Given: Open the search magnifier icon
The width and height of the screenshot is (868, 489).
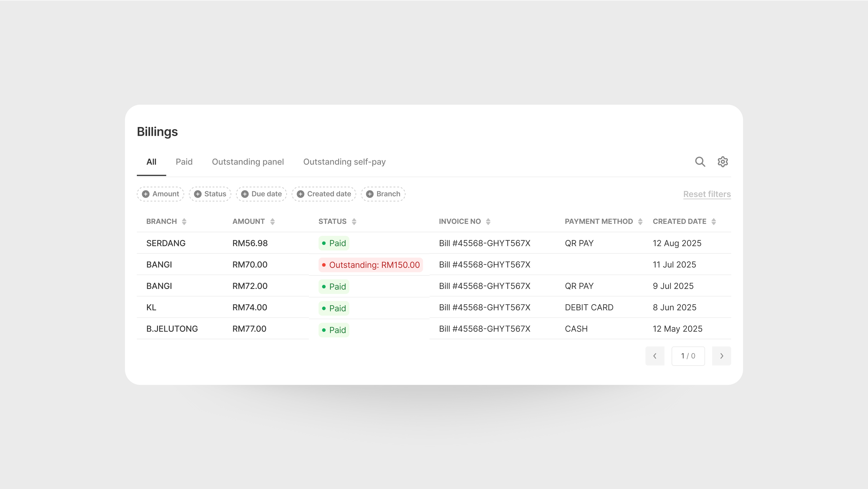Looking at the screenshot, I should click(700, 162).
